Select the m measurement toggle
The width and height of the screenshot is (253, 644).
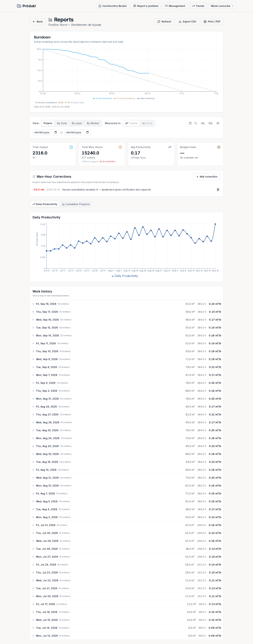tap(147, 123)
